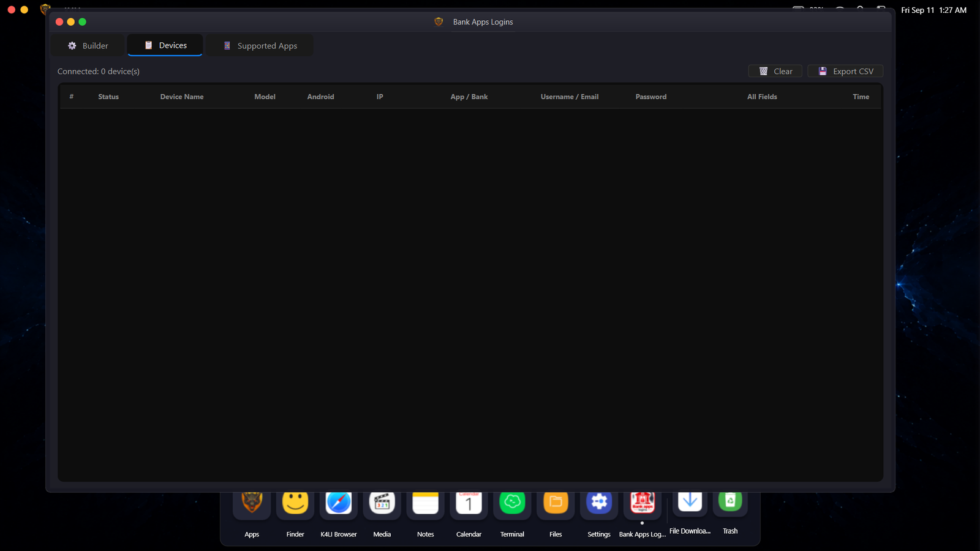Click the # column header
Viewport: 980px width, 551px height.
pos(72,97)
